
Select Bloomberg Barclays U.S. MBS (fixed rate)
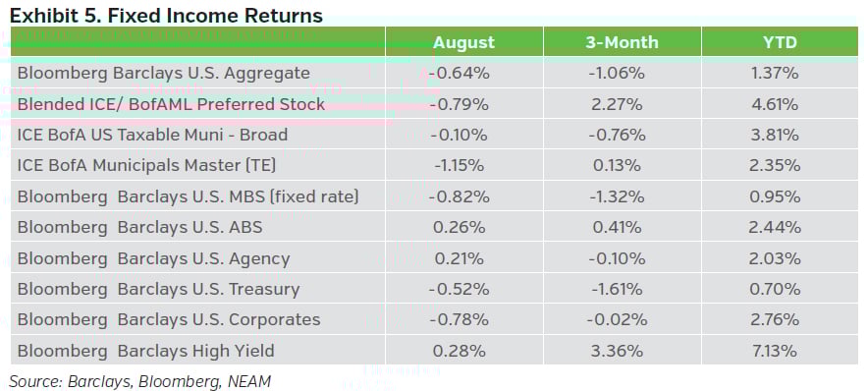pos(189,196)
